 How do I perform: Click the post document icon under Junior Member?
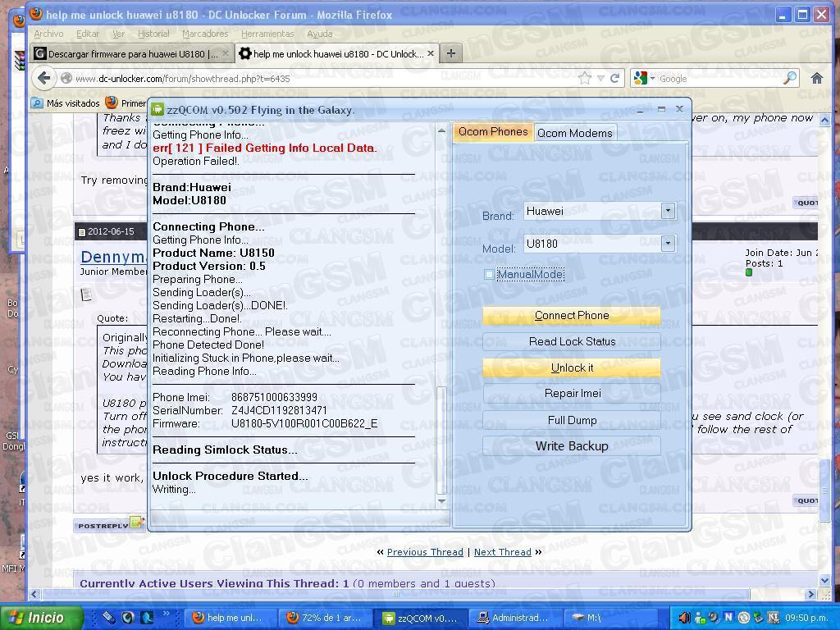85,294
